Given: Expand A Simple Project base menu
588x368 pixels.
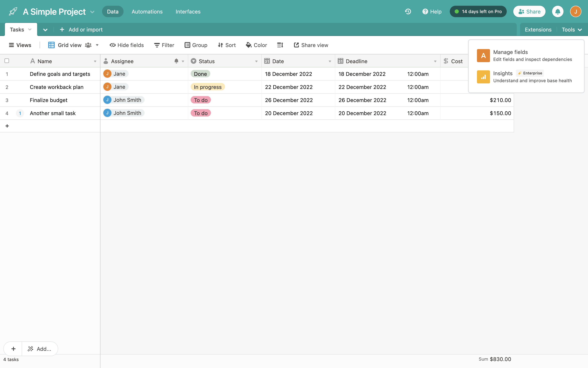Looking at the screenshot, I should [x=92, y=12].
